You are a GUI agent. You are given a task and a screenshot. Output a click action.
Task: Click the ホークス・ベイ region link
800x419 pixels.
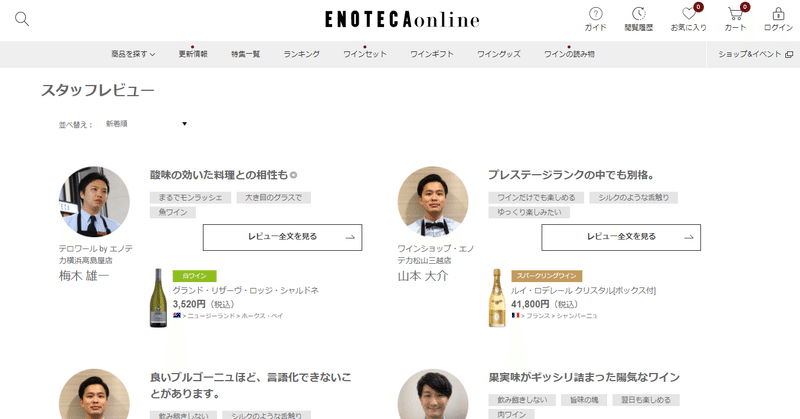pyautogui.click(x=262, y=316)
